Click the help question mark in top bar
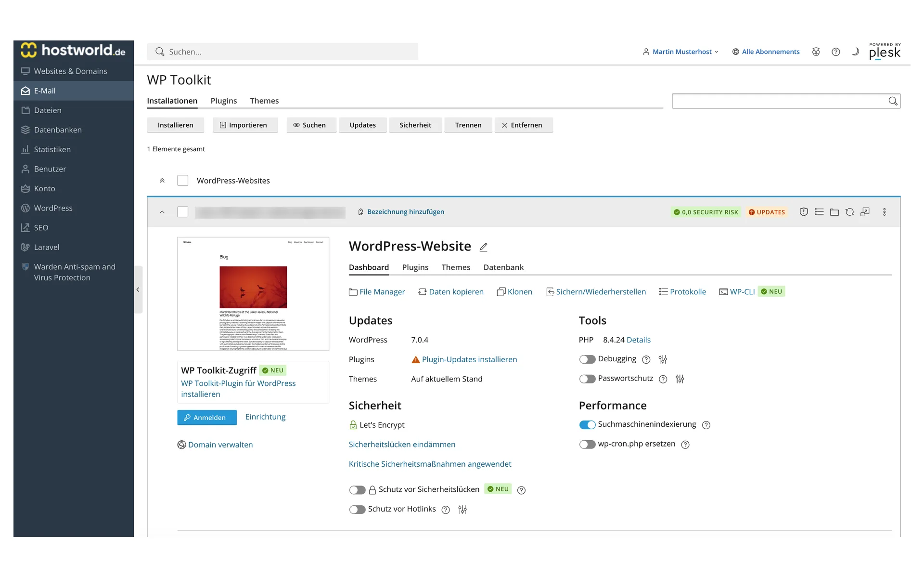 [836, 52]
